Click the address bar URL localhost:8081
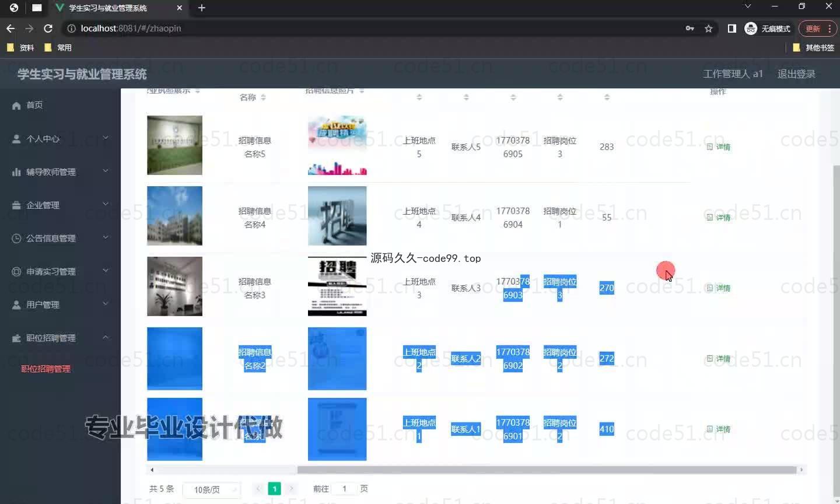The width and height of the screenshot is (840, 504). point(131,28)
